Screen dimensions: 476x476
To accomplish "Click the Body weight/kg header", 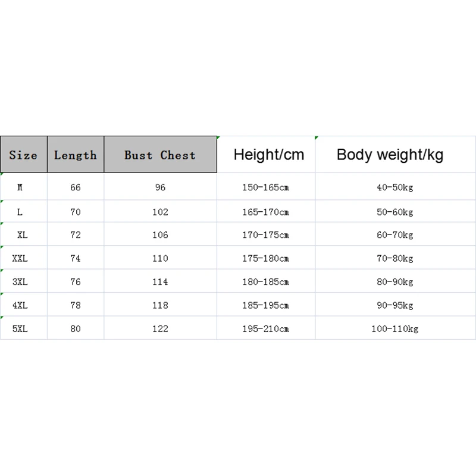I will tap(390, 155).
